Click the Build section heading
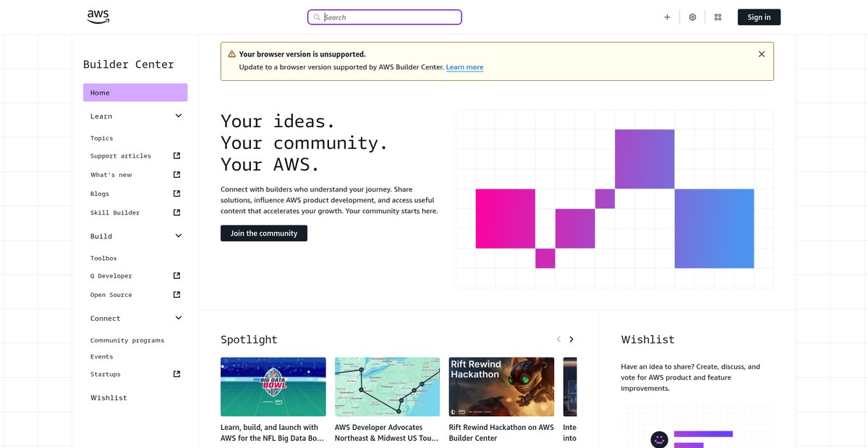Image resolution: width=868 pixels, height=448 pixels. tap(101, 236)
